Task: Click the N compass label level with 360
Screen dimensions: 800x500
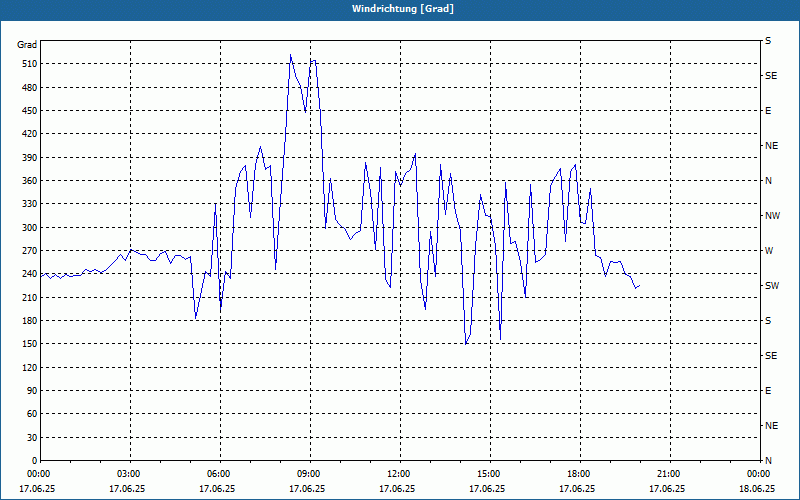Action: 768,181
